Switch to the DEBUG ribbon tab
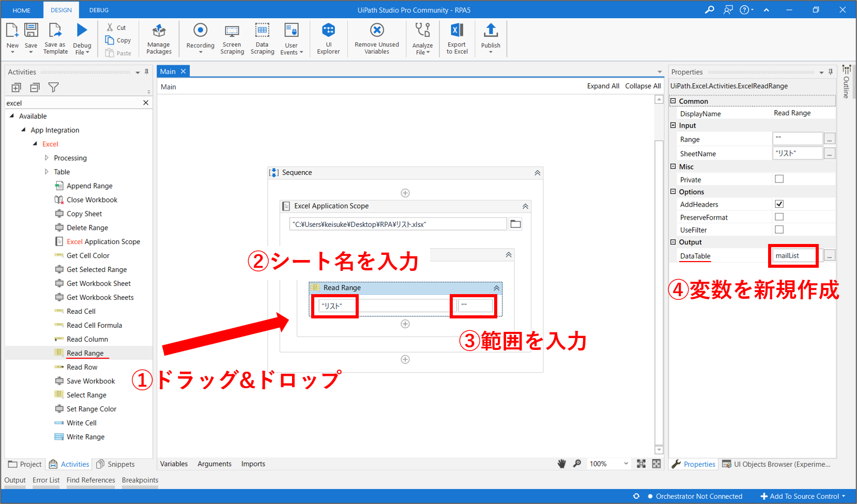The image size is (857, 504). point(99,10)
